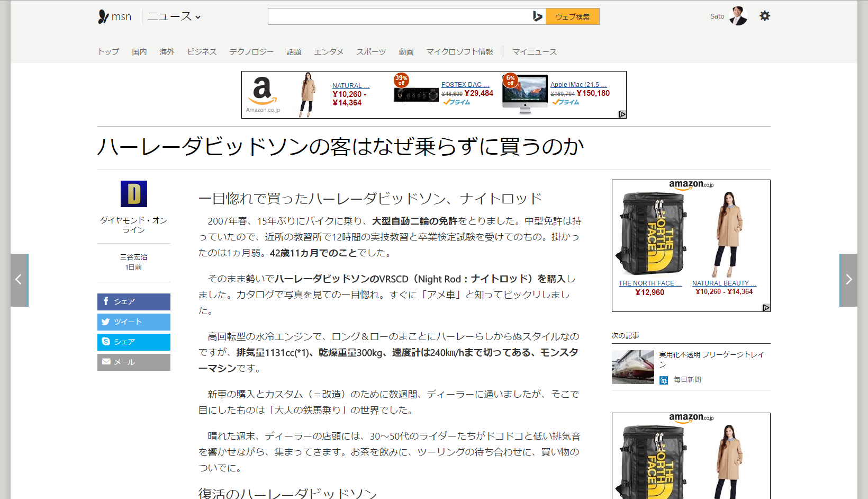868x499 pixels.
Task: Share article via Skype シェア button
Action: tap(134, 342)
